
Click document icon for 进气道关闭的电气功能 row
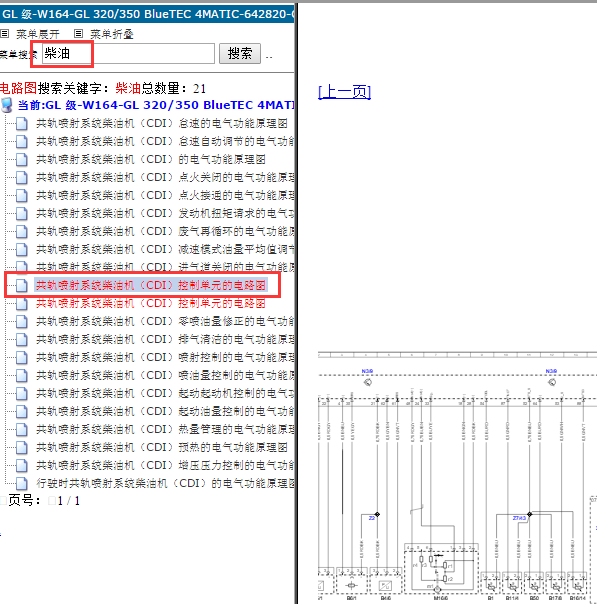(x=22, y=267)
